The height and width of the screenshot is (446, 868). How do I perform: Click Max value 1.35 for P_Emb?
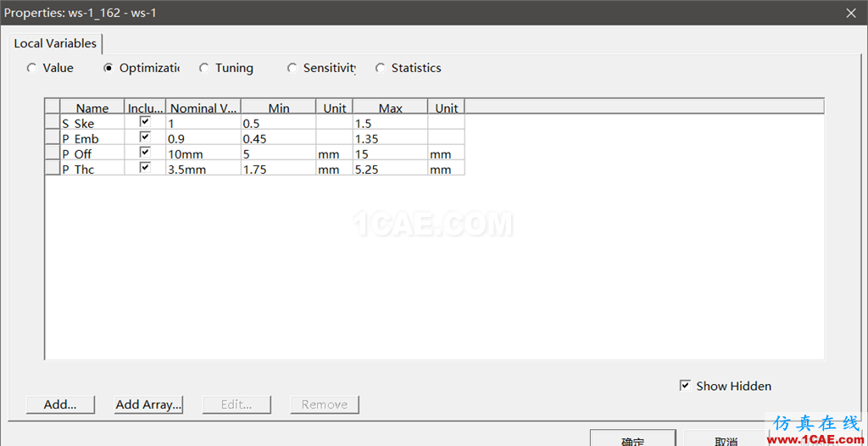(x=390, y=137)
